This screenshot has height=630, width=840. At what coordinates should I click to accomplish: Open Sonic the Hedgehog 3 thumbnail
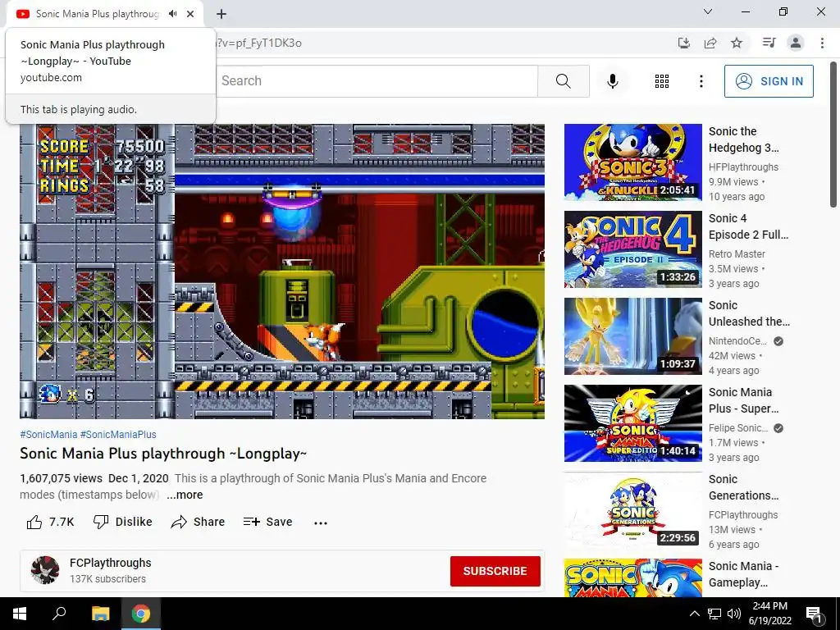[x=632, y=162]
